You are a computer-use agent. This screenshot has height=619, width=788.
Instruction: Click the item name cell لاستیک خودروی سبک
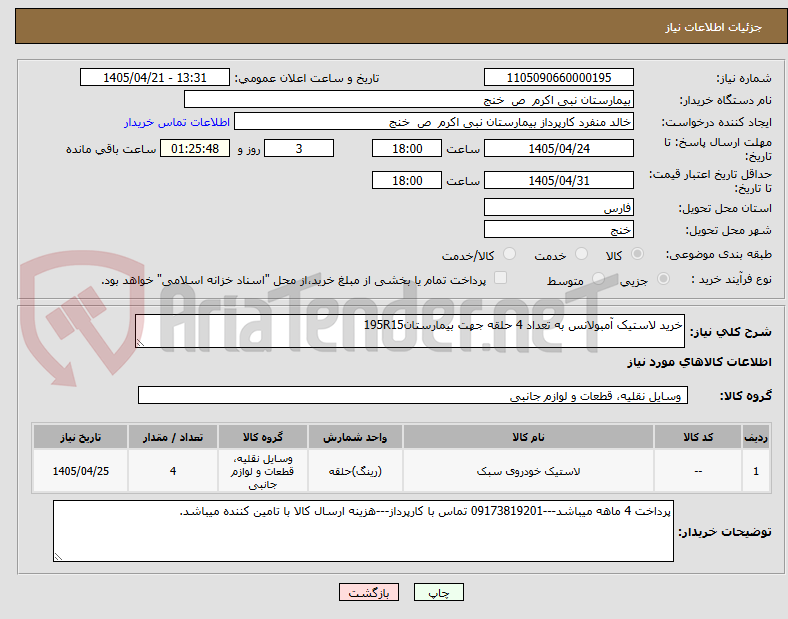pos(528,471)
